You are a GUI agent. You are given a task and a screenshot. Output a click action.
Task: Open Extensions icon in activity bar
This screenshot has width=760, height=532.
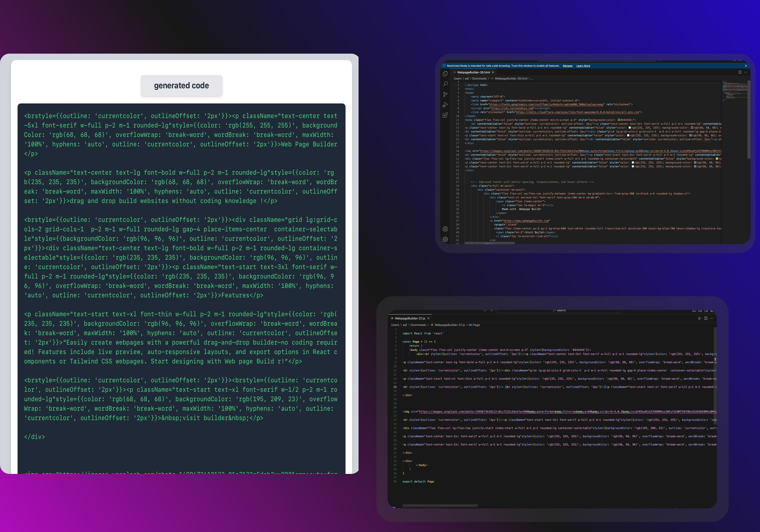click(x=445, y=115)
